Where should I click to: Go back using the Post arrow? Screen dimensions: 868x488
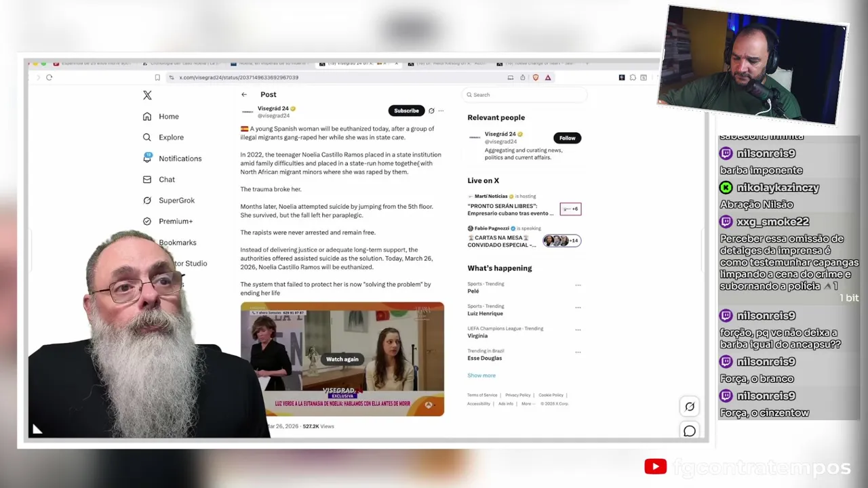click(x=244, y=95)
